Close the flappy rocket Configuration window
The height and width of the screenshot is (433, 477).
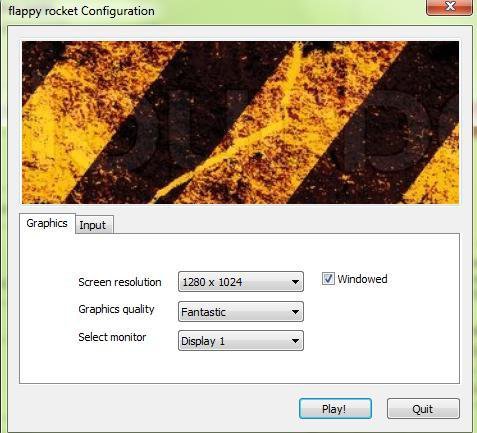coord(449,7)
